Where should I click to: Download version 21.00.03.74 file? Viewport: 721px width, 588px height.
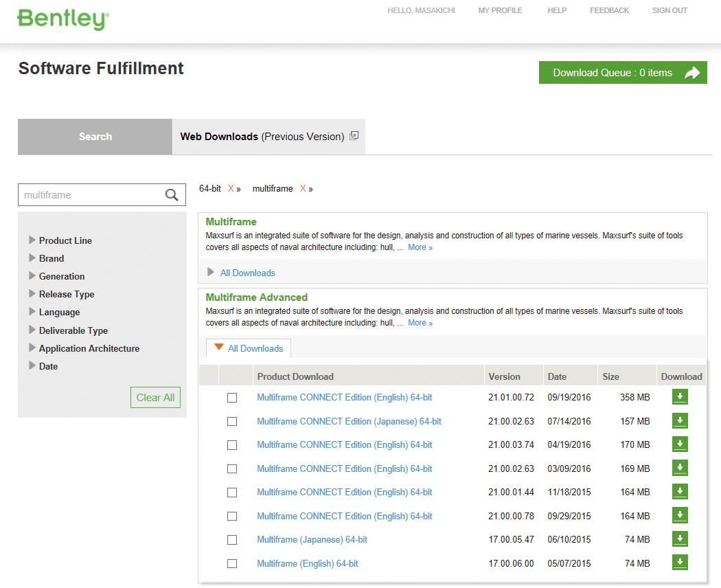coord(680,444)
